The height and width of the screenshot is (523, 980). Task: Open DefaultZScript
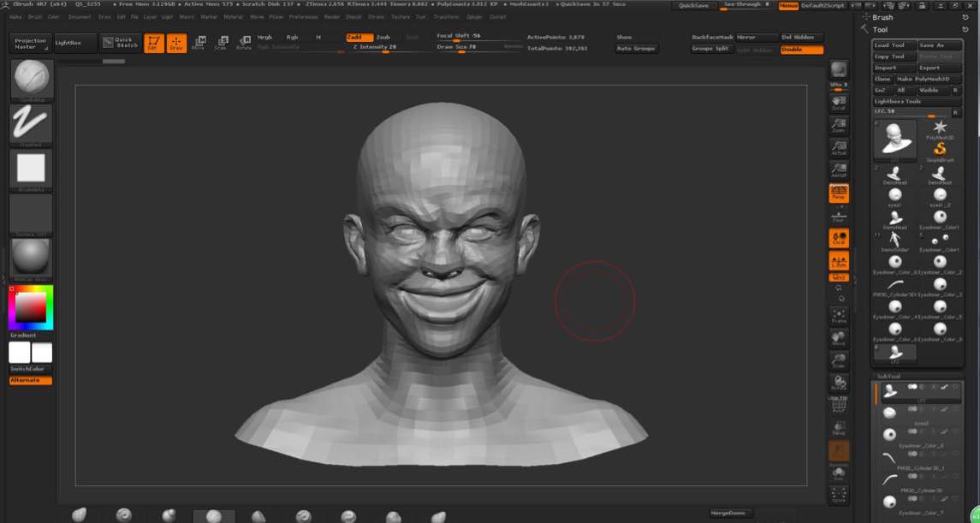pyautogui.click(x=823, y=6)
